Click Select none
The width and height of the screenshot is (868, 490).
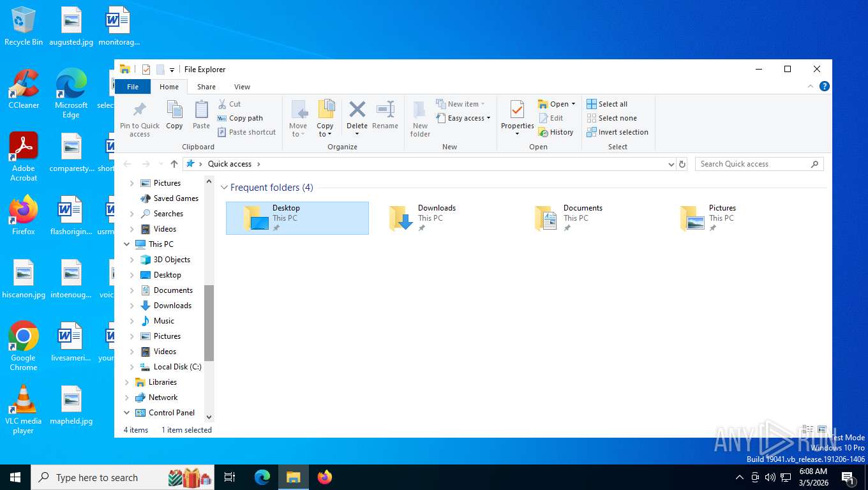[x=611, y=118]
